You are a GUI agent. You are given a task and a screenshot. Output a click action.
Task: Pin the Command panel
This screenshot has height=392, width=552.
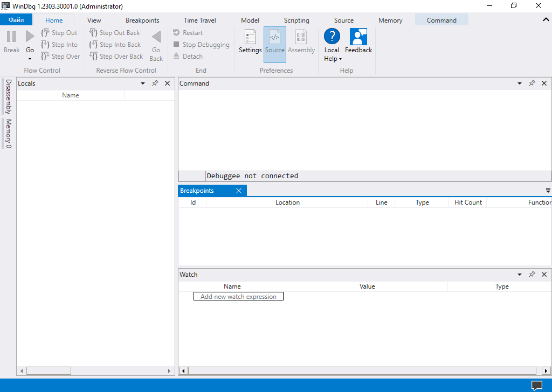tap(532, 83)
